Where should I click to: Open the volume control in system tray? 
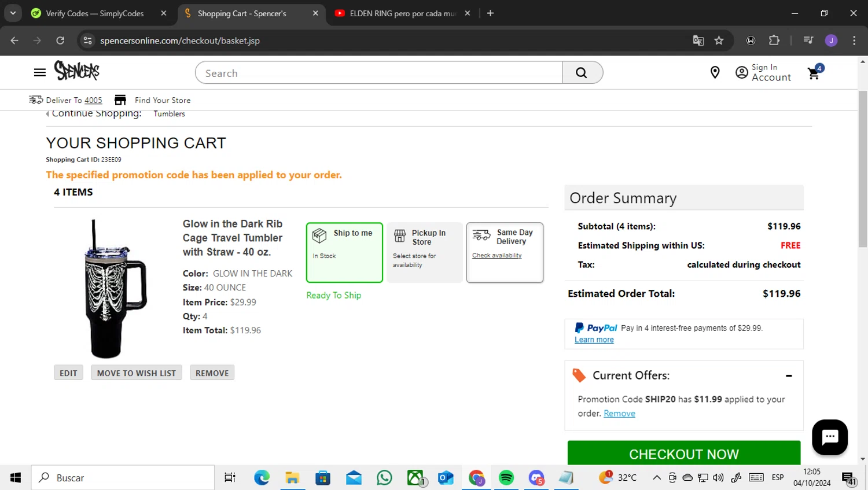(718, 478)
